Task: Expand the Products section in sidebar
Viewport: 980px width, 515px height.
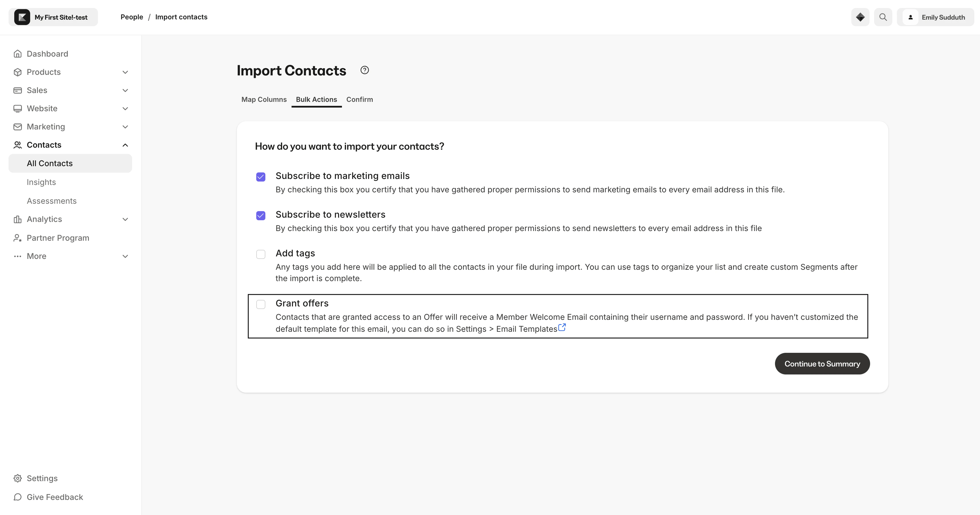Action: point(125,72)
